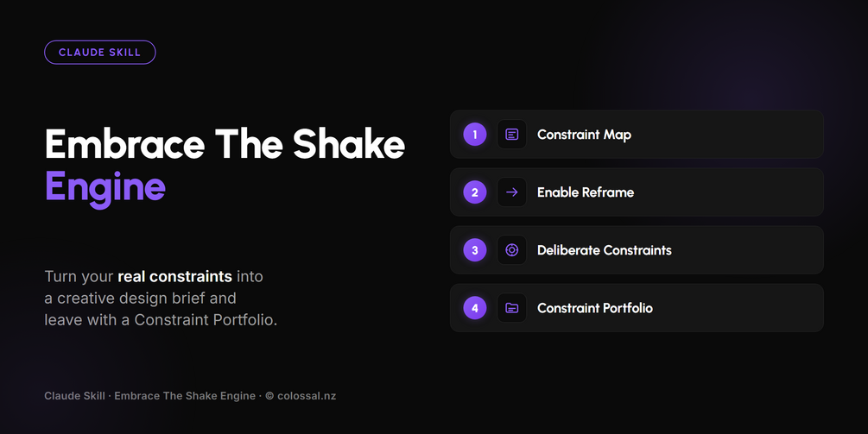868x434 pixels.
Task: Click the Constraint Map label text
Action: pos(584,135)
